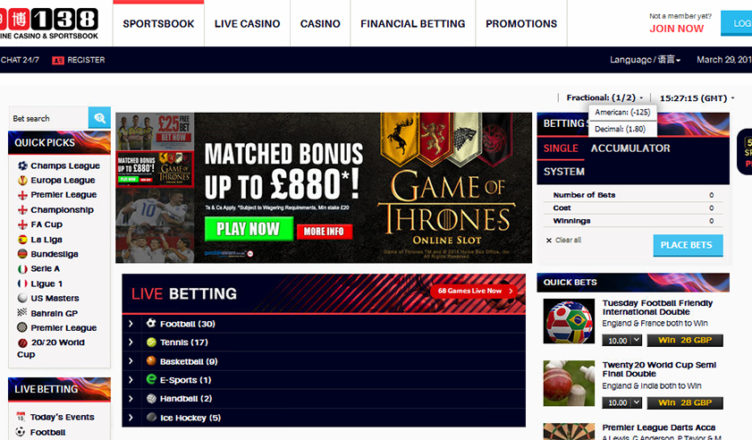Click the green Play Now banner button
This screenshot has width=752, height=440.
click(x=248, y=229)
